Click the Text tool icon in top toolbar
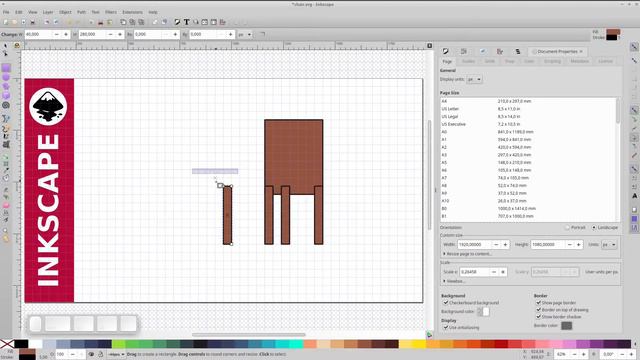Viewport: 640px width, 360px height. coord(187,22)
